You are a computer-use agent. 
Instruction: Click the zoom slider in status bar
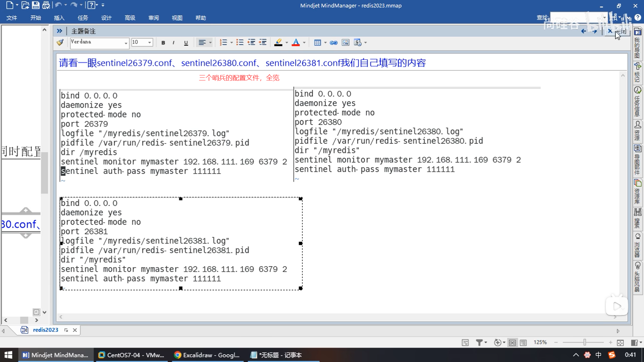click(585, 342)
